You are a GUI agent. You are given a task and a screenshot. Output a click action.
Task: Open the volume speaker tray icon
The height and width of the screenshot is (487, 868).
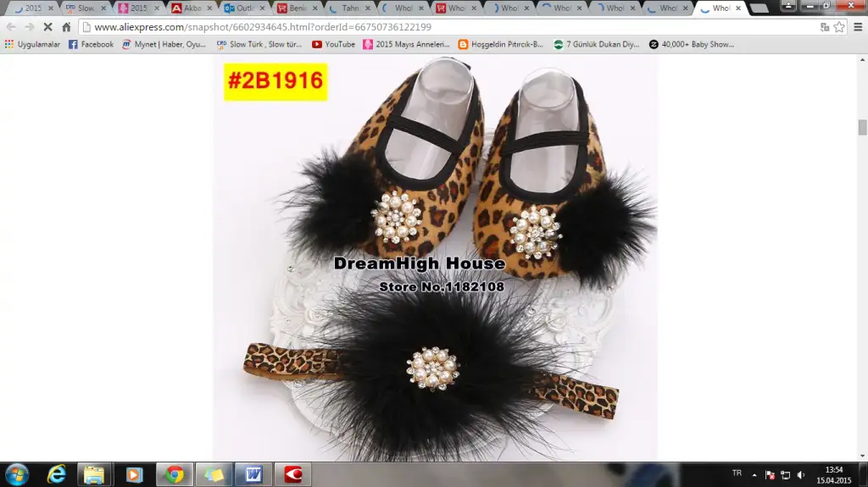click(800, 475)
